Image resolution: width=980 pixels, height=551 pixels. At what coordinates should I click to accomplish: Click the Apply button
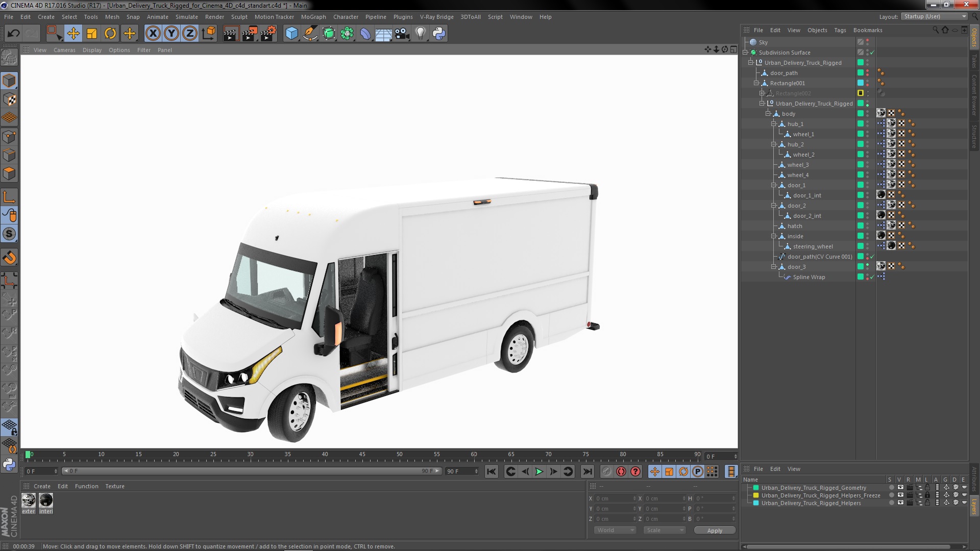point(715,531)
